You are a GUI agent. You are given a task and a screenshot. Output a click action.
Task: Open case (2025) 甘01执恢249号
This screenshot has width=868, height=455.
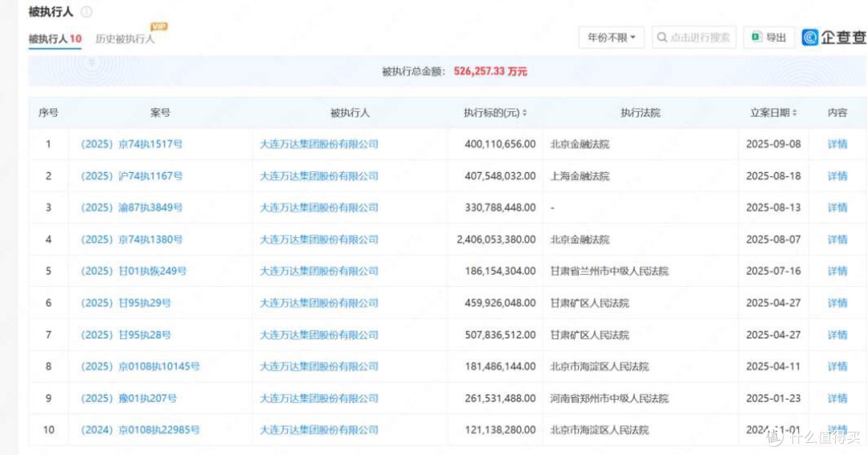pyautogui.click(x=134, y=271)
